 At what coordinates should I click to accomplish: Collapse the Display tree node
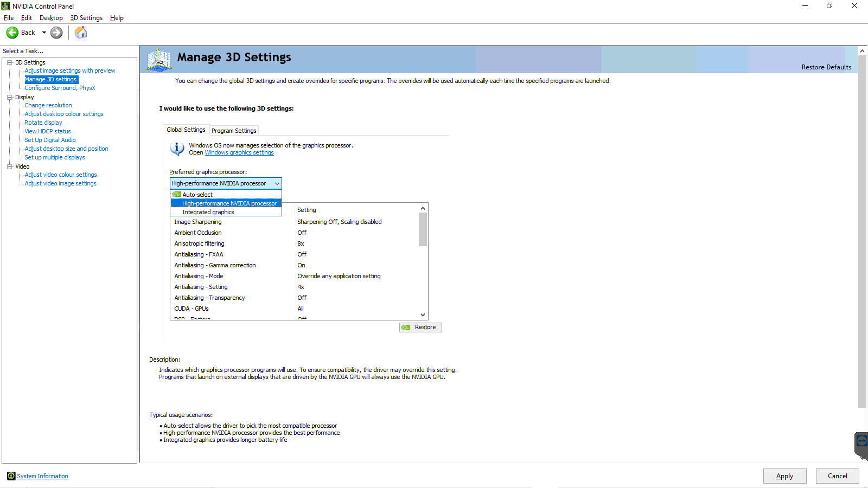(x=10, y=97)
